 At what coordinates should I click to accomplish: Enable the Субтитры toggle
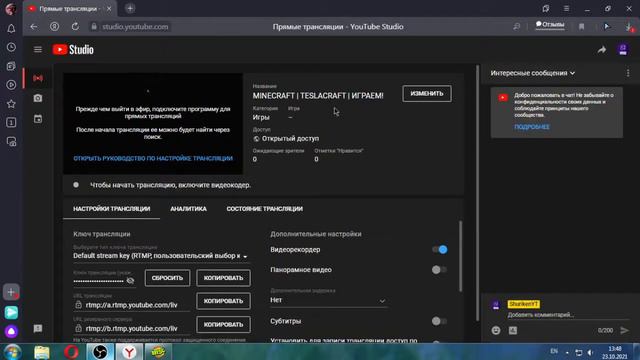(x=440, y=321)
